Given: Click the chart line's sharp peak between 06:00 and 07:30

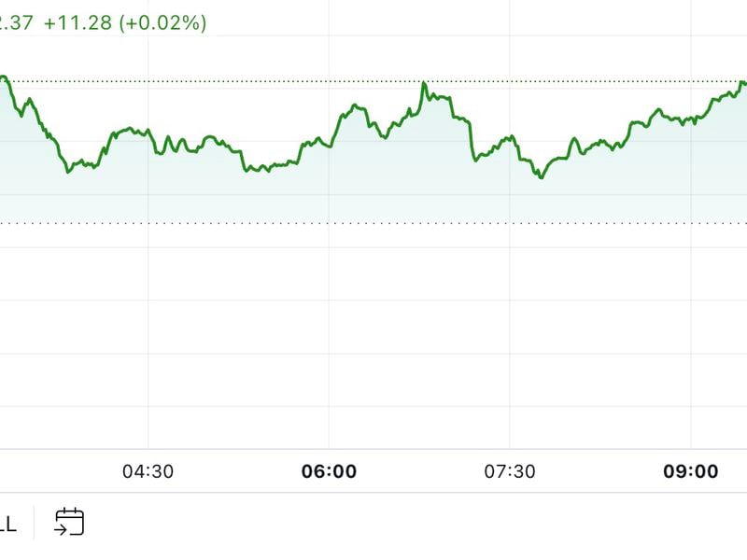Looking at the screenshot, I should click(424, 84).
